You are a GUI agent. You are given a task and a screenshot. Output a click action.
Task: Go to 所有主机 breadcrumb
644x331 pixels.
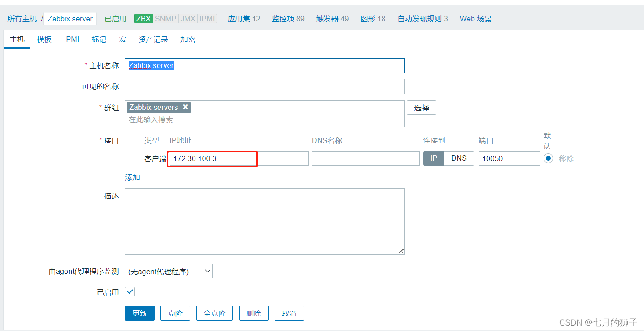[x=22, y=19]
